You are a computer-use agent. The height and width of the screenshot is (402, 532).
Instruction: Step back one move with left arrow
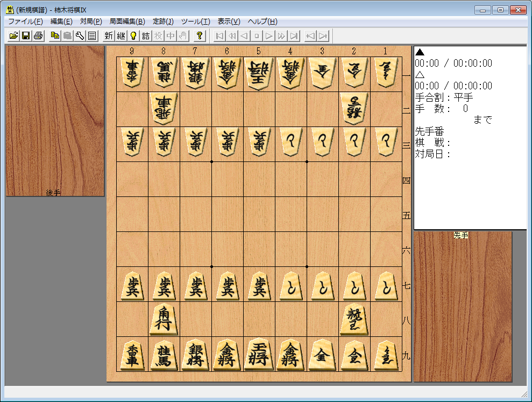pos(244,36)
